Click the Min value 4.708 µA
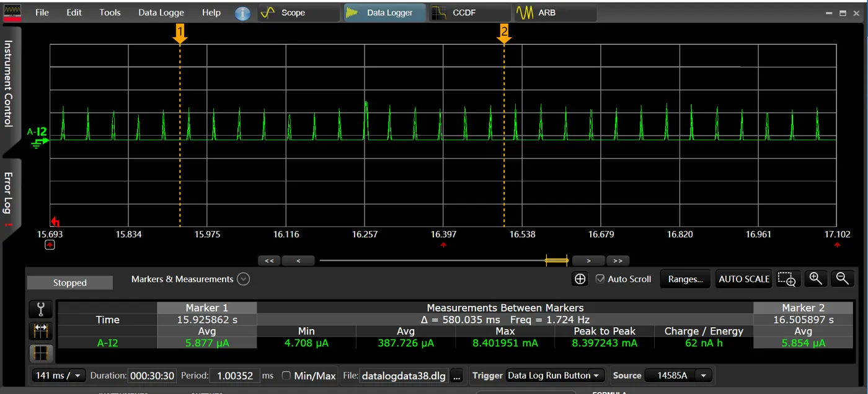Image resolution: width=868 pixels, height=394 pixels. click(306, 343)
